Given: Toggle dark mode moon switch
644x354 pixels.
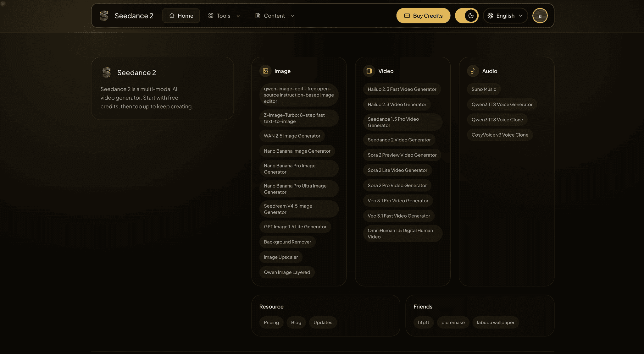Looking at the screenshot, I should [467, 16].
